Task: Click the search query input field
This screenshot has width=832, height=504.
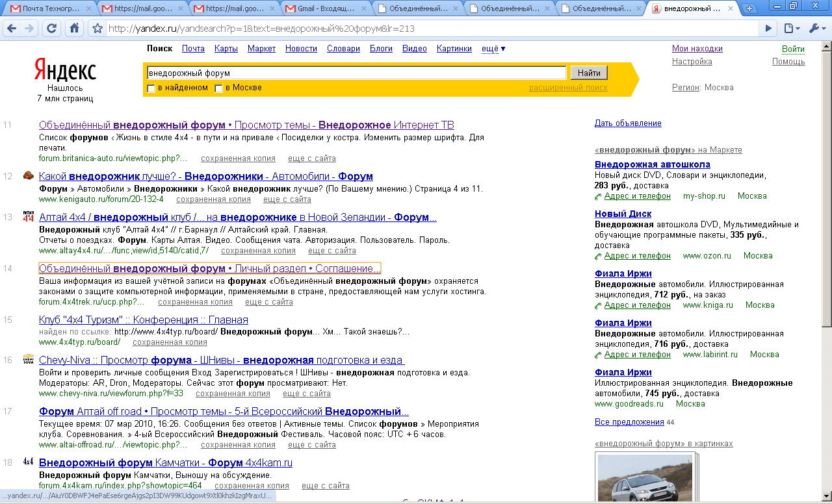Action: pos(356,73)
